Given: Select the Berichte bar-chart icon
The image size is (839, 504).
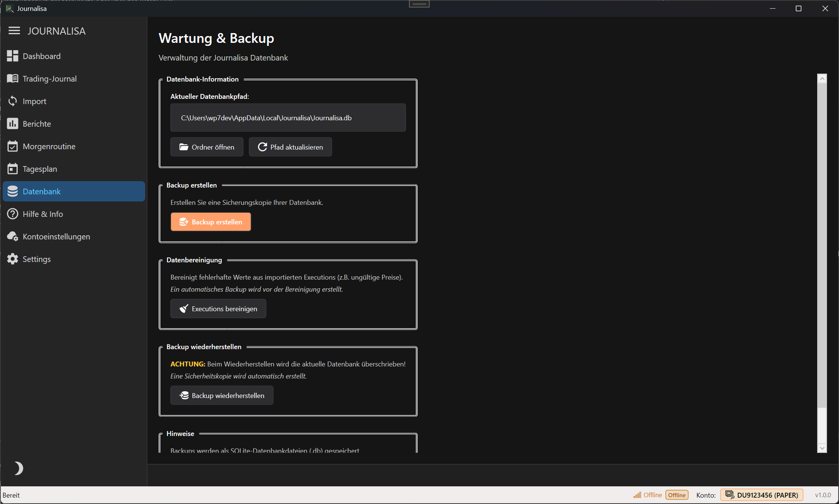Looking at the screenshot, I should tap(12, 123).
